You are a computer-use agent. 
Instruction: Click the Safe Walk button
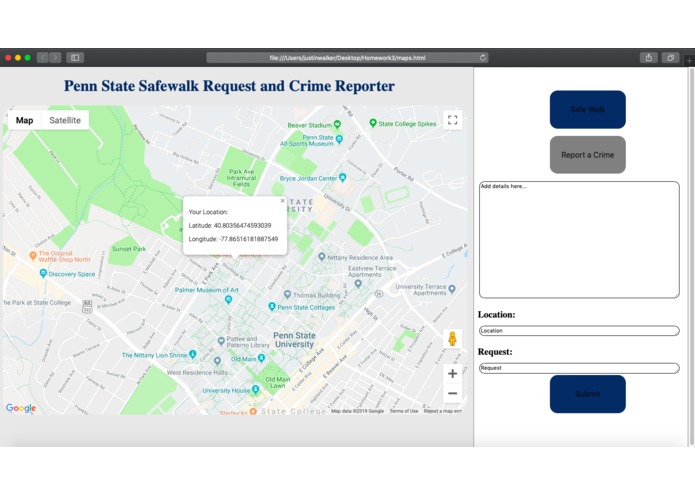587,109
